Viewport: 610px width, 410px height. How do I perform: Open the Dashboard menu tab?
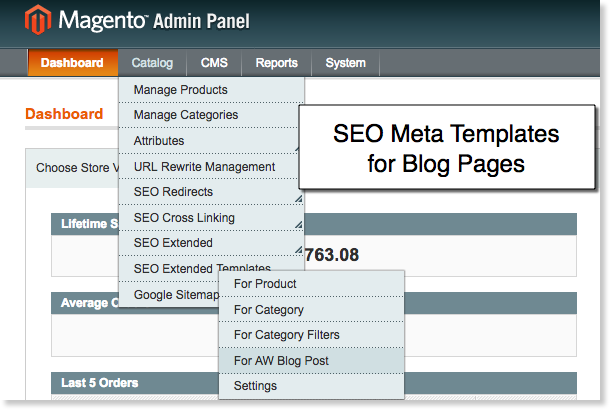(x=73, y=63)
